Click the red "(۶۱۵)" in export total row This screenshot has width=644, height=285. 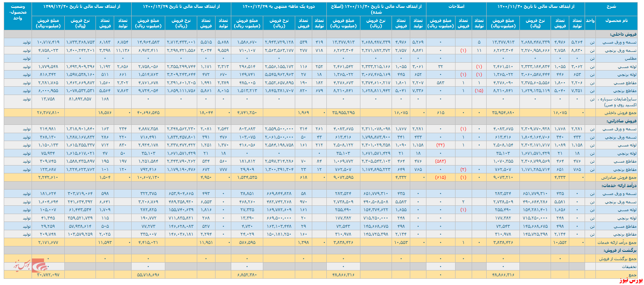click(441, 178)
